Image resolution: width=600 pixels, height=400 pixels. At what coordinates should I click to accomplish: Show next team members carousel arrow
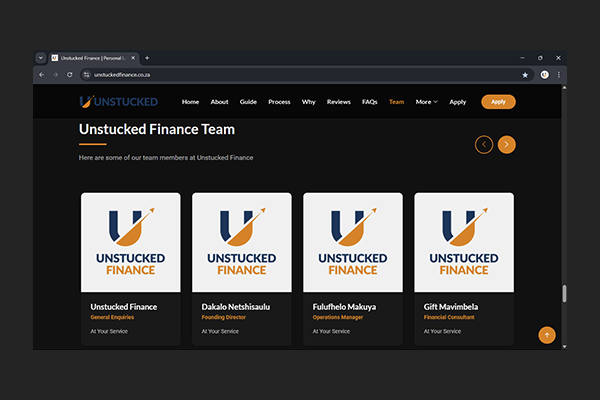507,145
